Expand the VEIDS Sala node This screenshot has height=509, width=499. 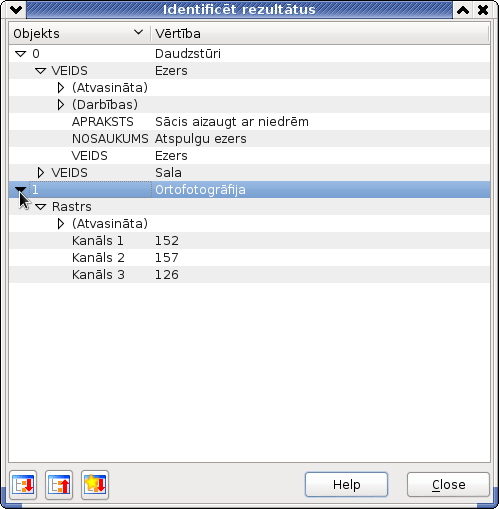pyautogui.click(x=41, y=173)
